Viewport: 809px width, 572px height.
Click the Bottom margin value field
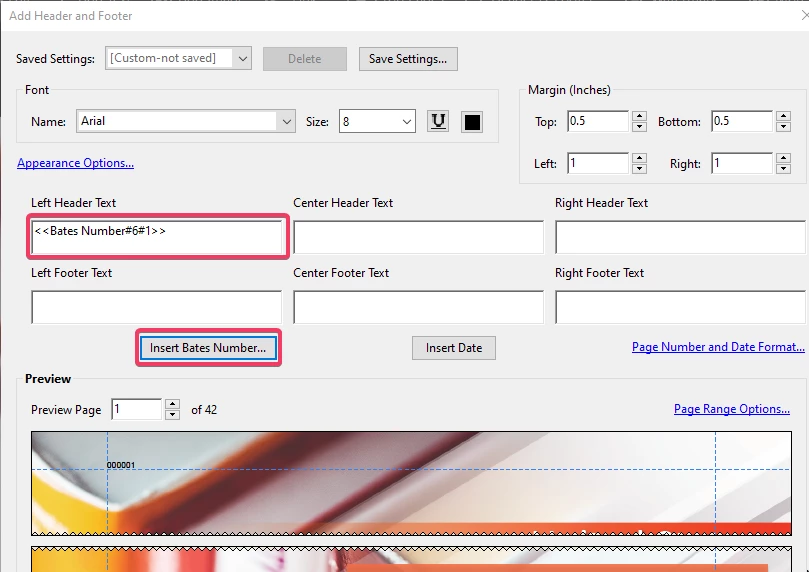tap(742, 121)
